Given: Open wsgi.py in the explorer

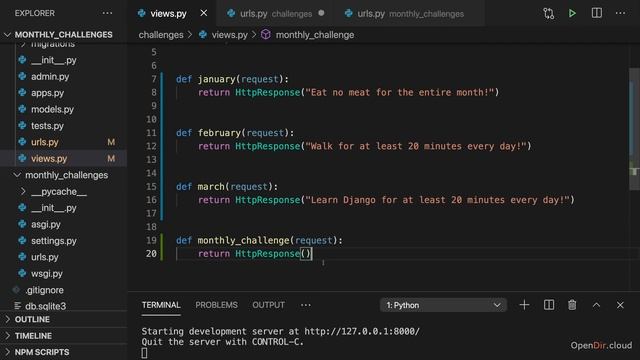Looking at the screenshot, I should pyautogui.click(x=63, y=273).
